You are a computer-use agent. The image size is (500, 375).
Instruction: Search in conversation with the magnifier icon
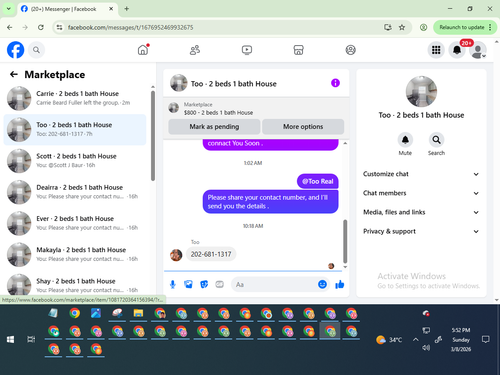pyautogui.click(x=436, y=140)
